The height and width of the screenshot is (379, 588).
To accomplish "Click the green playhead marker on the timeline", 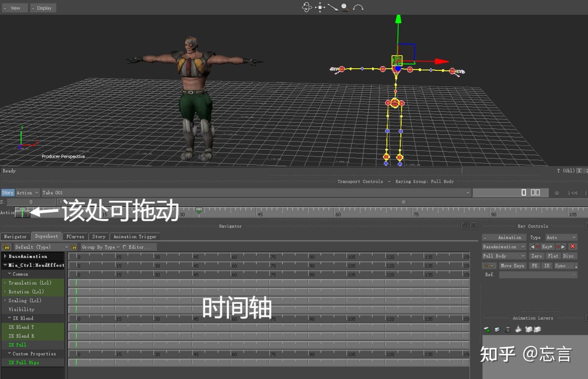I will click(x=199, y=210).
